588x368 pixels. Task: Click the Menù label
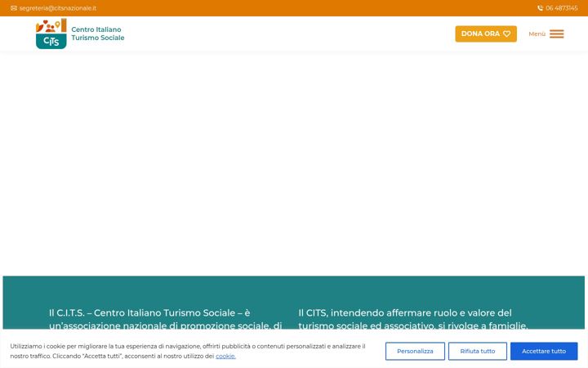(x=537, y=34)
